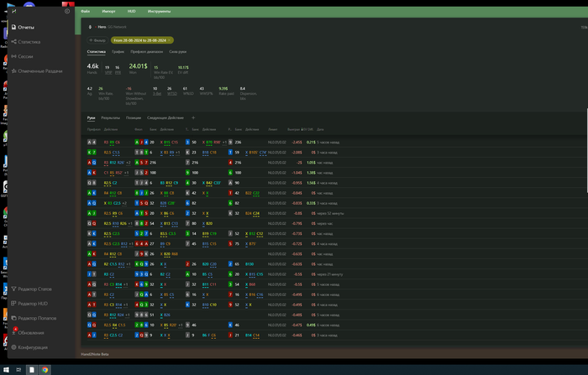The image size is (588, 375).
Task: Click Hero GG Network player name
Action: [x=112, y=27]
